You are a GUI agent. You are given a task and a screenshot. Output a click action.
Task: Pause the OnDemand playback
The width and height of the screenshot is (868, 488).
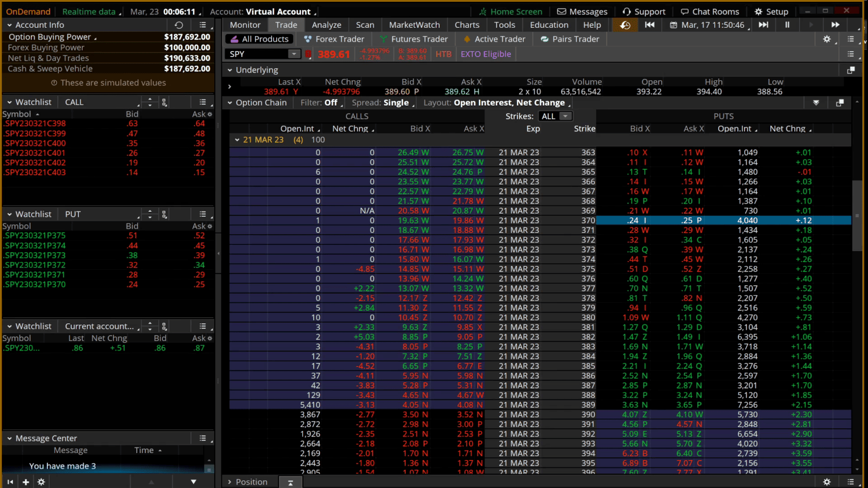point(787,25)
